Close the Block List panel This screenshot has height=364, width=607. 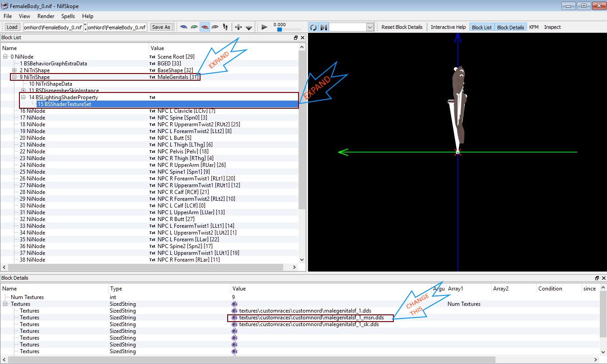tap(303, 38)
